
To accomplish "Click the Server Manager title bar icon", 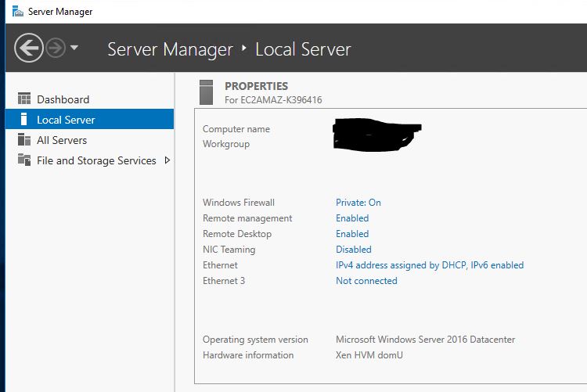I will (17, 12).
